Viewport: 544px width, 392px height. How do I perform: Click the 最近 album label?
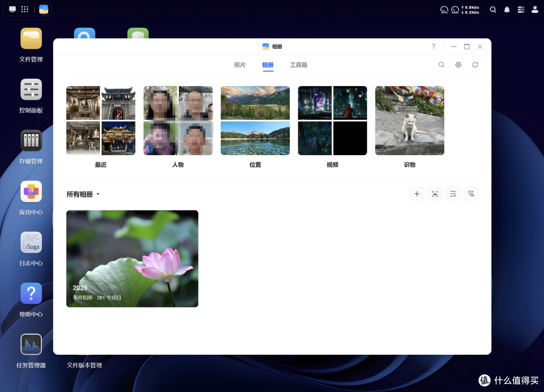[101, 165]
